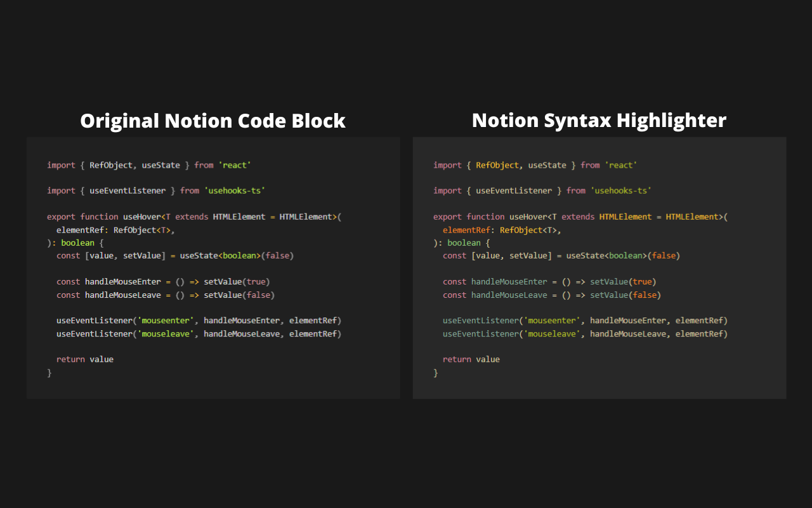The image size is (812, 508).
Task: Click the closing brace in Syntax Highlighter block
Action: [436, 373]
